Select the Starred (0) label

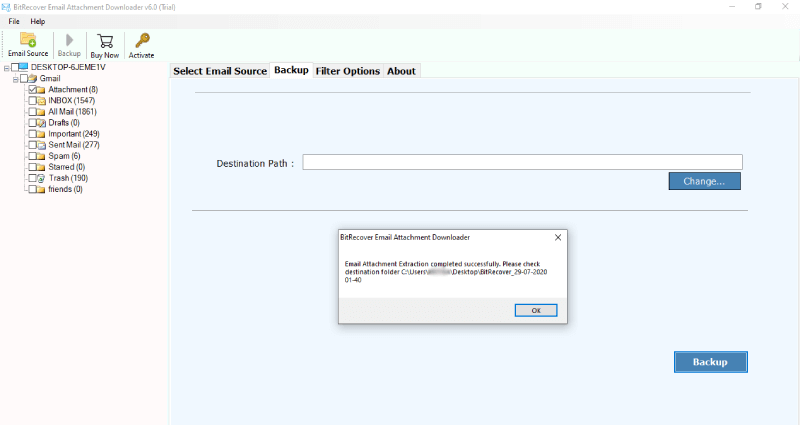tap(66, 167)
